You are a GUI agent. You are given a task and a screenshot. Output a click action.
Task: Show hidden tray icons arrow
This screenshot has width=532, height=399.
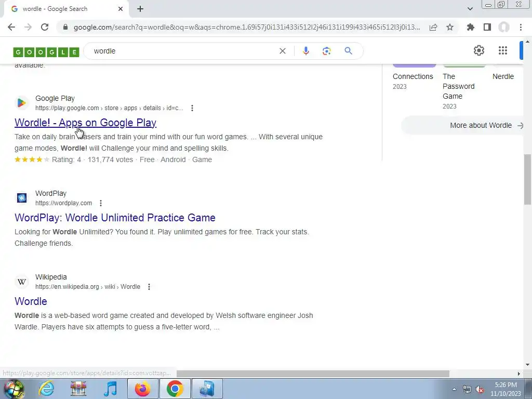click(454, 389)
